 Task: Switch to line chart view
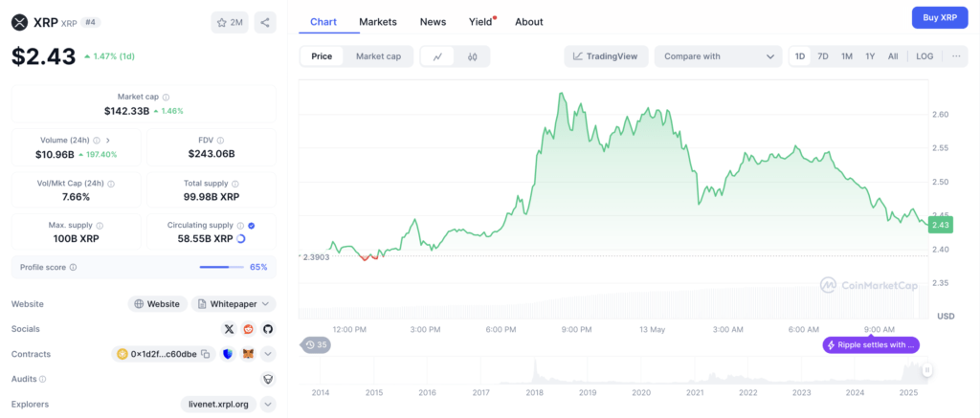pyautogui.click(x=438, y=56)
